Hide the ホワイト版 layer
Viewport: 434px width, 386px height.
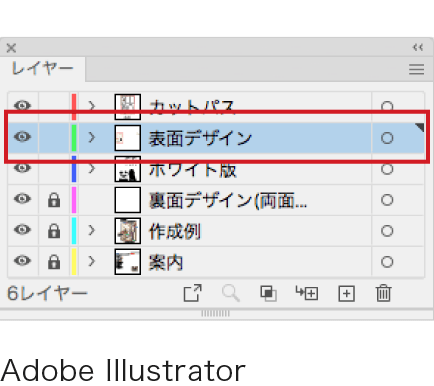22,167
